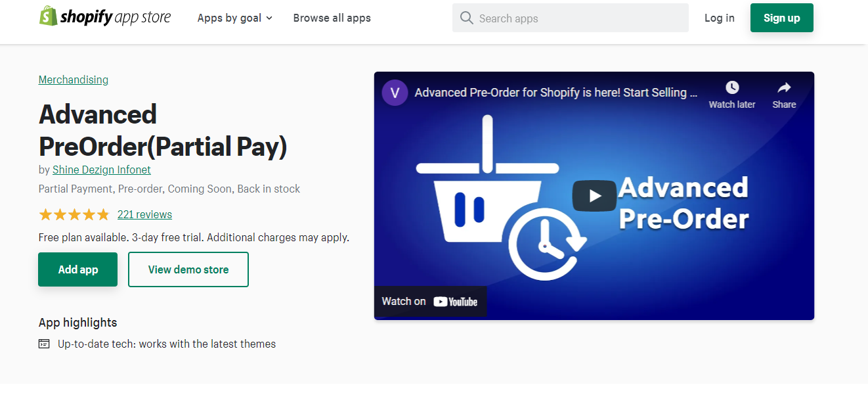The width and height of the screenshot is (868, 395).
Task: Click the video title text link
Action: [x=556, y=93]
